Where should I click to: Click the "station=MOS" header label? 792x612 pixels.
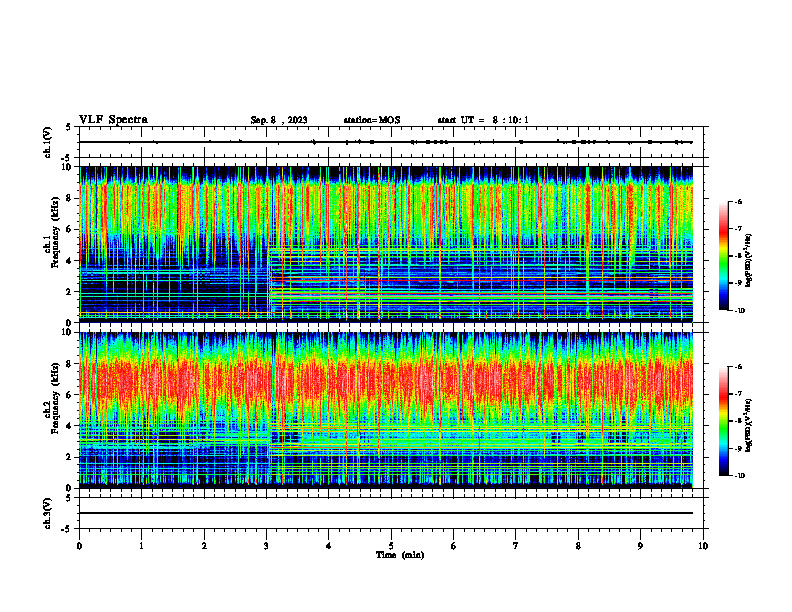pyautogui.click(x=372, y=120)
